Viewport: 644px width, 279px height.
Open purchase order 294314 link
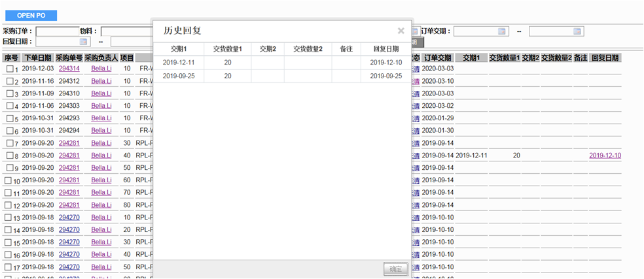(x=69, y=69)
